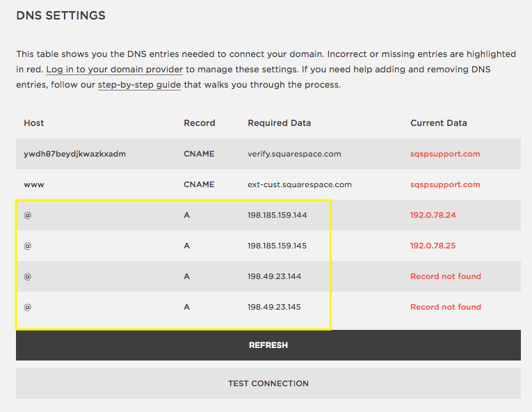The width and height of the screenshot is (532, 412).
Task: Select the Required Data column header
Action: (x=279, y=123)
